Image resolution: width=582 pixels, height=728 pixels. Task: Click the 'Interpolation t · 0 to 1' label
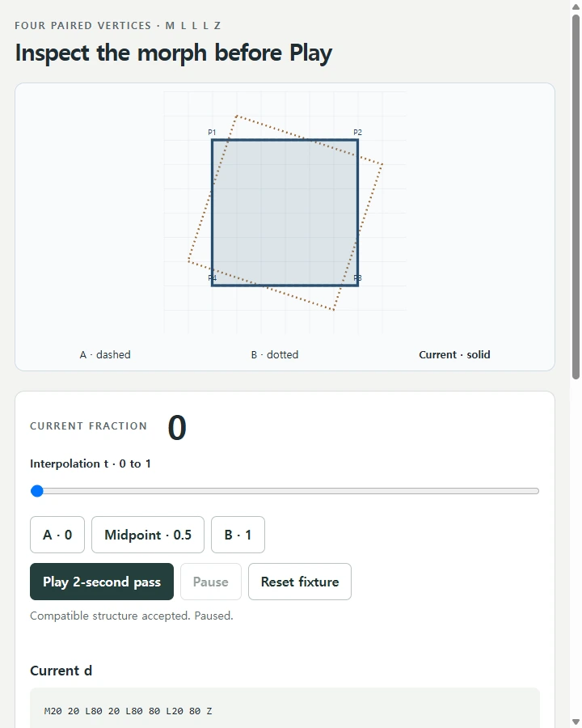(90, 463)
